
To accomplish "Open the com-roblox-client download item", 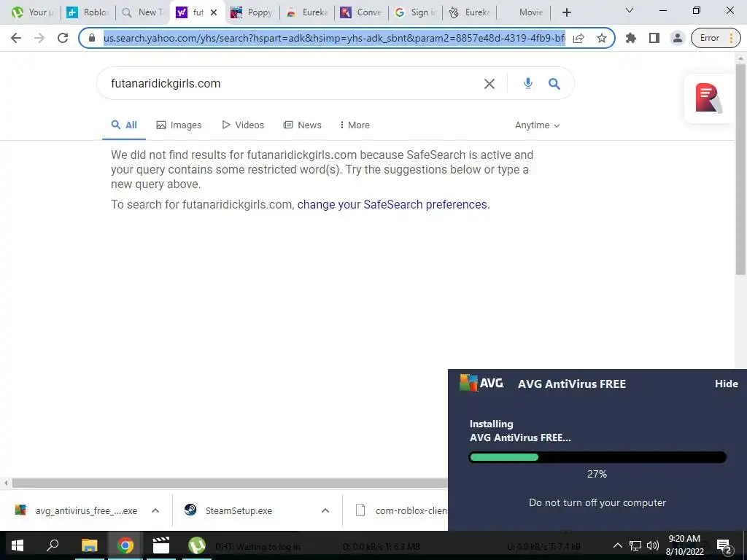I will point(402,511).
